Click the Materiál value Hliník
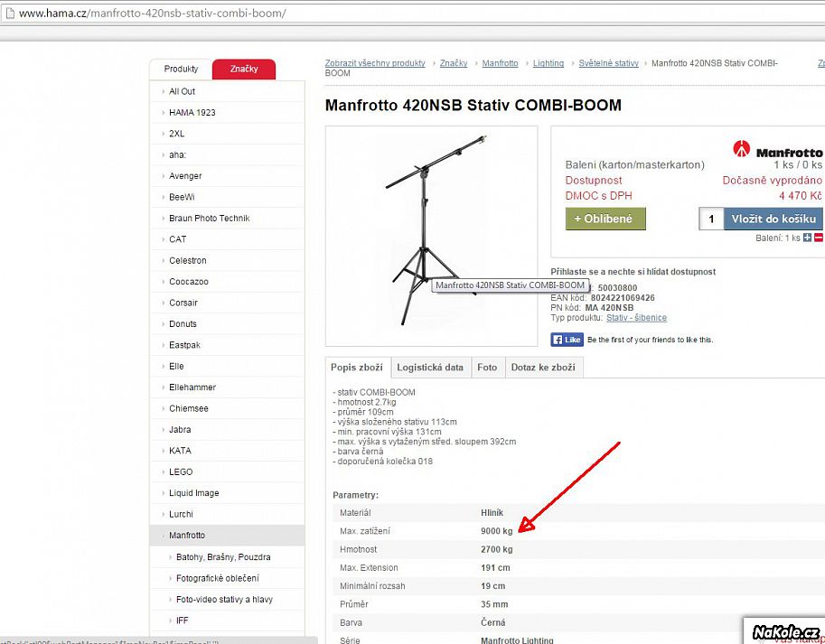This screenshot has width=825, height=644. coord(492,512)
